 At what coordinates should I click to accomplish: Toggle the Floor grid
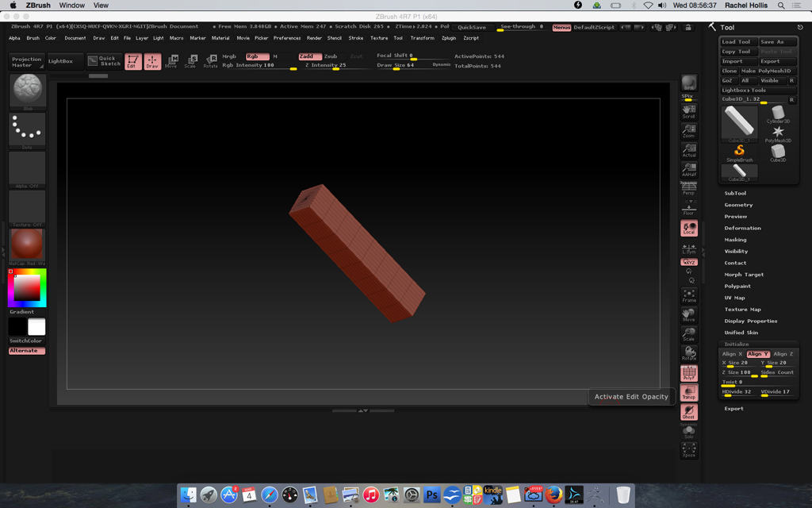coord(689,208)
